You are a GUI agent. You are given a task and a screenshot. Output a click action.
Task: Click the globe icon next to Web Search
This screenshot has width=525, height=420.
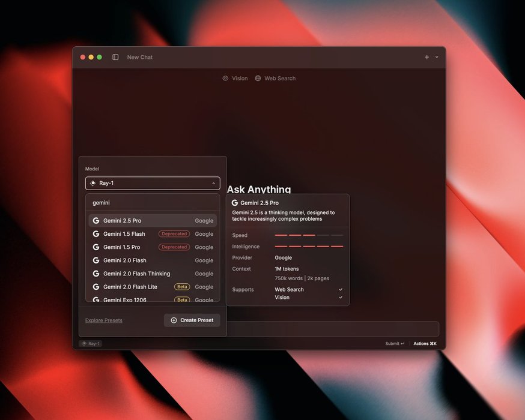tap(258, 78)
